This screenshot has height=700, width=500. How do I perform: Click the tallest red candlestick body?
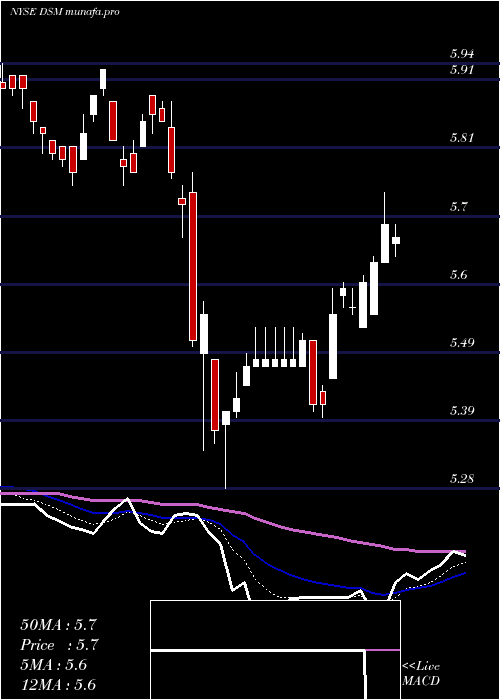(x=192, y=267)
